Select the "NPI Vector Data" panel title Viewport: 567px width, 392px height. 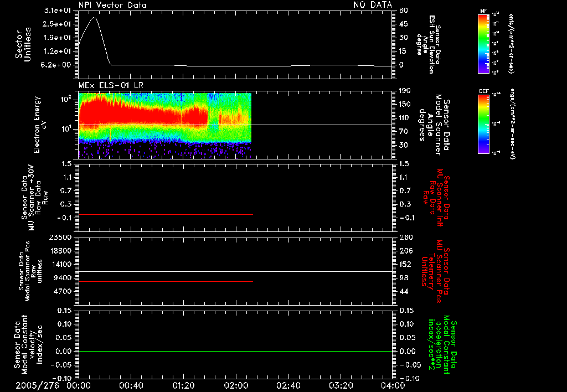[x=112, y=5]
